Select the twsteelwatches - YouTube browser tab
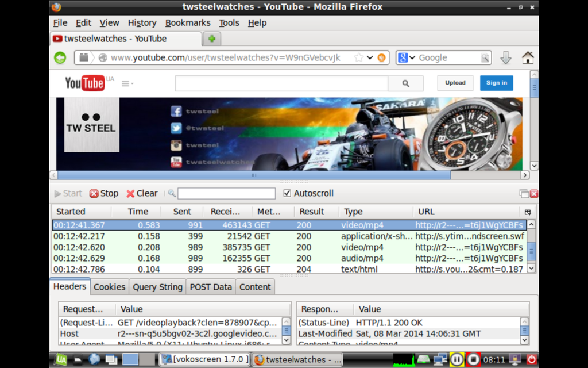The width and height of the screenshot is (588, 368). pyautogui.click(x=126, y=39)
